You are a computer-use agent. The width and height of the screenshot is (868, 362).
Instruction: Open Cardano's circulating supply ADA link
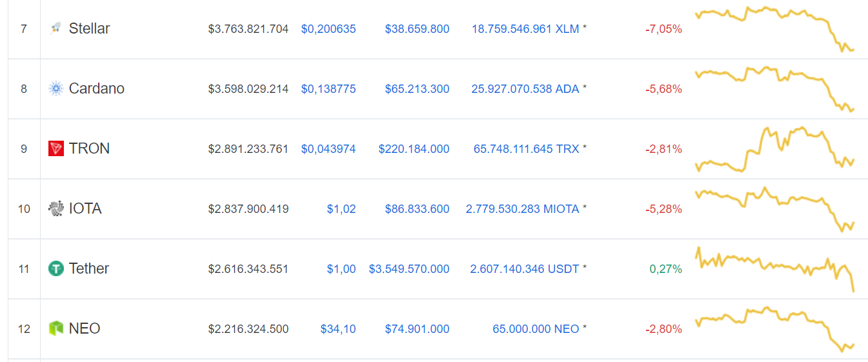[525, 88]
